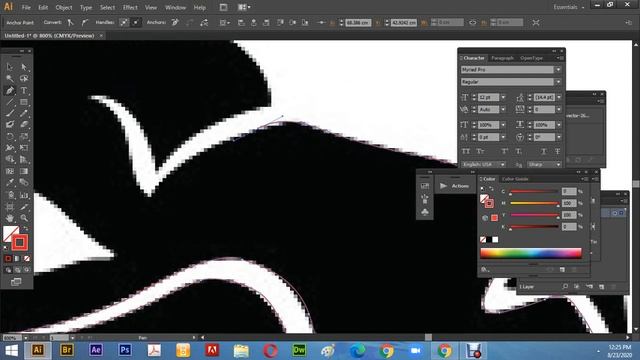Toggle Strikethrough in Character panel
The width and height of the screenshot is (640, 360).
[x=557, y=151]
